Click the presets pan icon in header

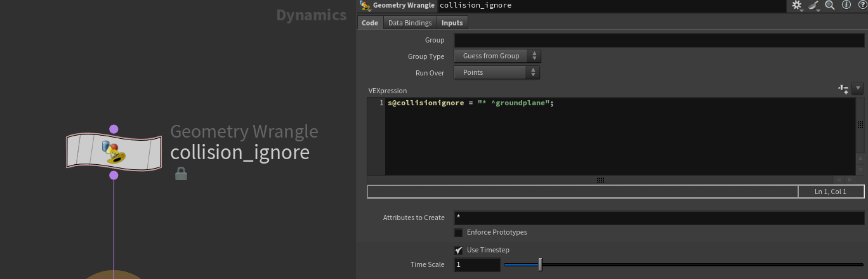pos(814,5)
